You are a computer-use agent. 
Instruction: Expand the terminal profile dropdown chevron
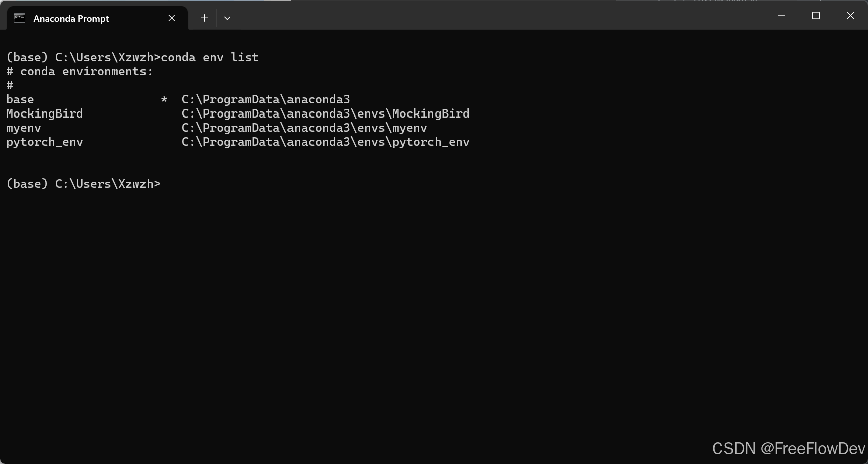tap(227, 18)
